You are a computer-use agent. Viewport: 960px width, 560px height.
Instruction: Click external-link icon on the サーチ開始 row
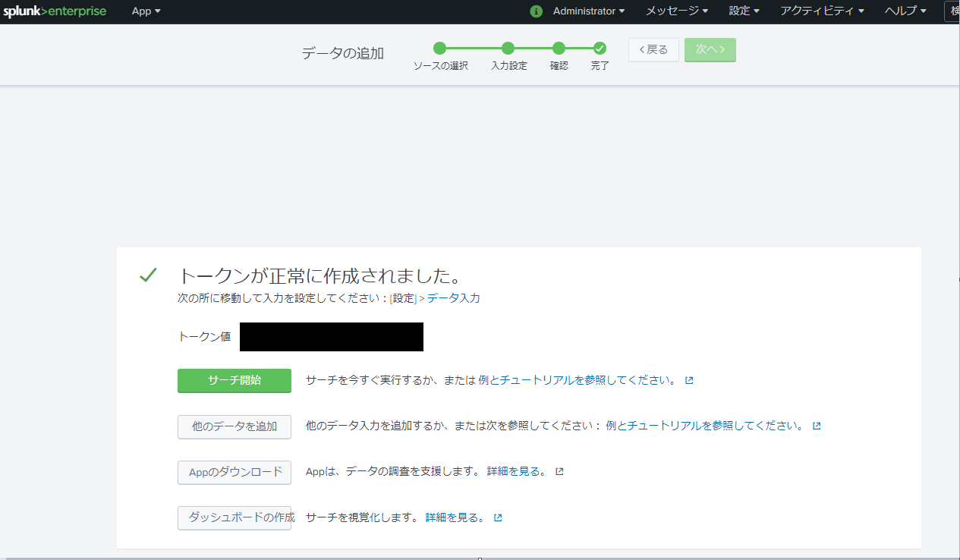[x=689, y=381]
